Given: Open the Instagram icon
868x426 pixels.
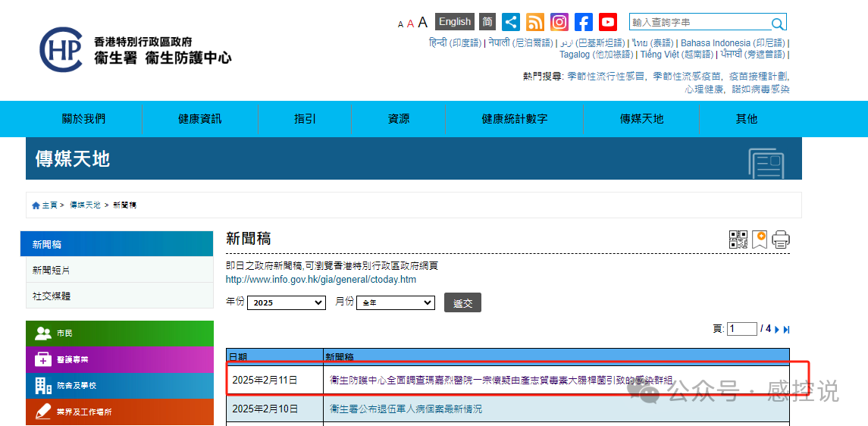Looking at the screenshot, I should [x=559, y=22].
